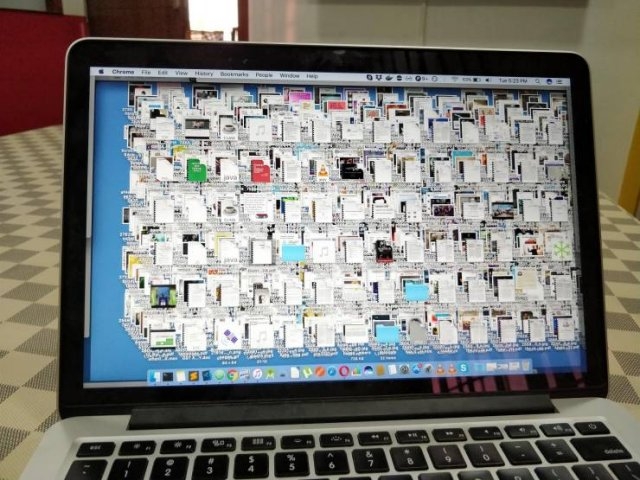Expand the Window menu
640x480 pixels.
[x=289, y=75]
